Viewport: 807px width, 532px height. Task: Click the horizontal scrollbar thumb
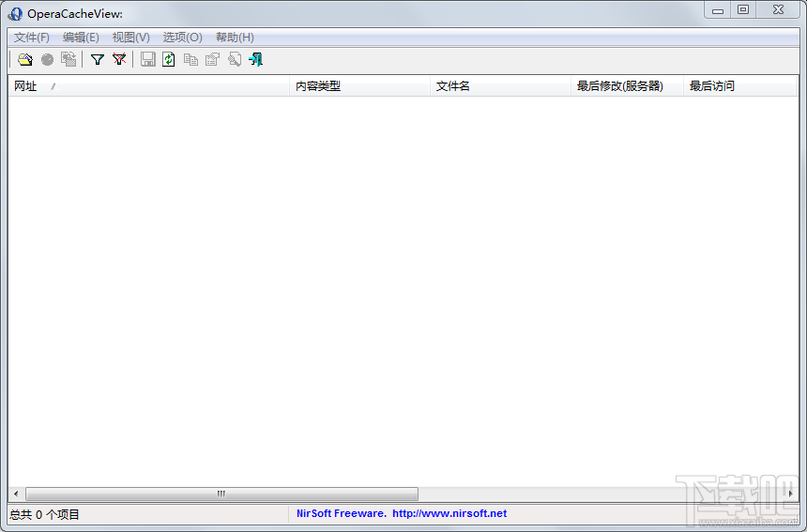pos(221,494)
